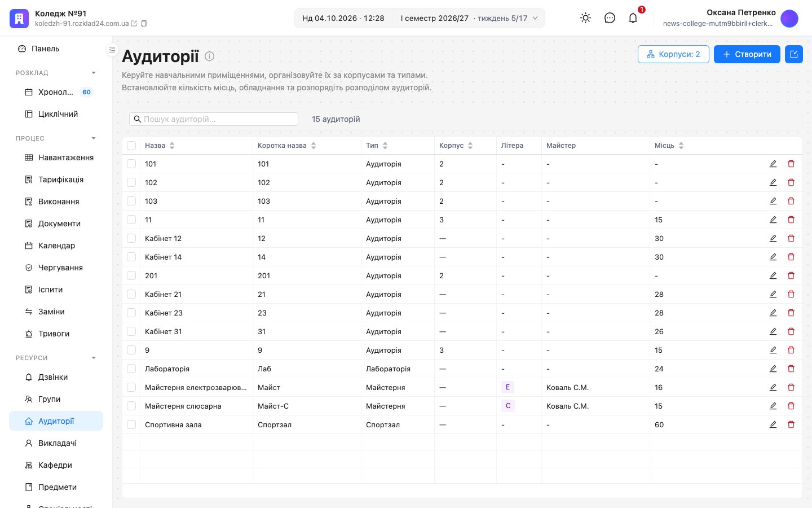
Task: Edit the Кабінет 12 row
Action: tap(773, 238)
